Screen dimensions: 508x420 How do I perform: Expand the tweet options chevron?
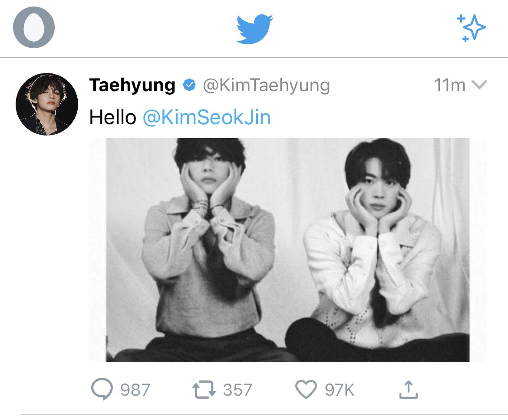point(479,85)
